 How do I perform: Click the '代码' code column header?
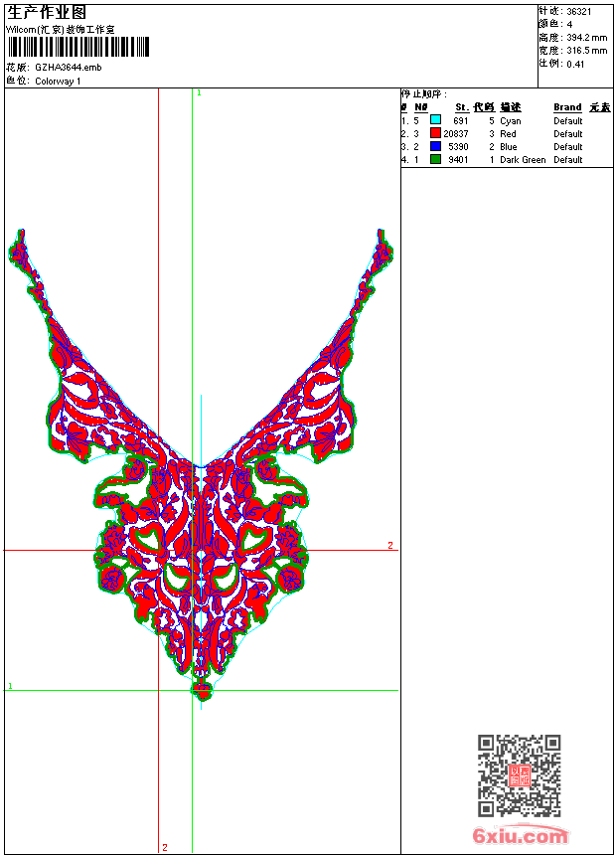pyautogui.click(x=484, y=107)
